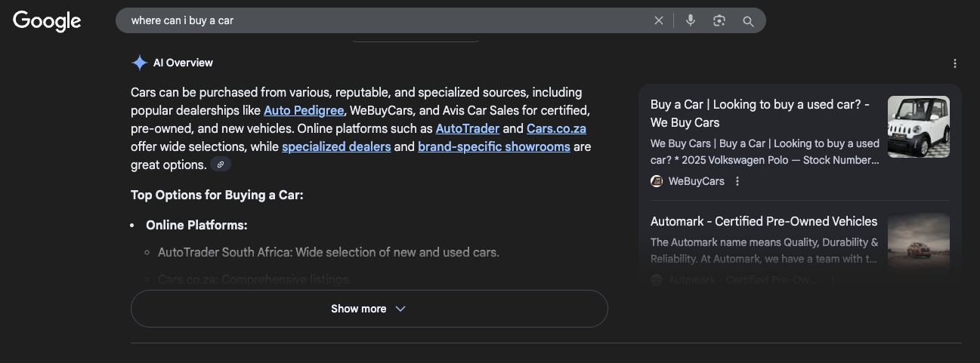Click the Google logo

point(47,21)
